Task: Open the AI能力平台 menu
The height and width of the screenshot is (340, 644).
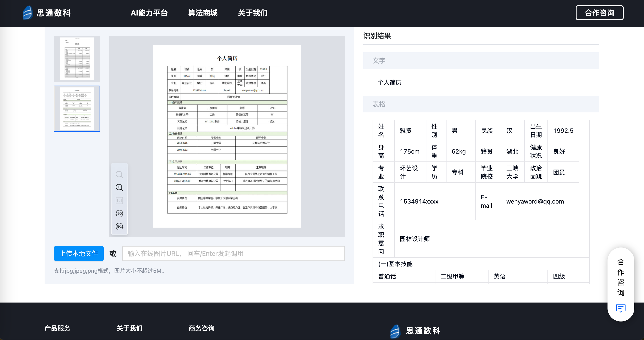Action: point(149,13)
